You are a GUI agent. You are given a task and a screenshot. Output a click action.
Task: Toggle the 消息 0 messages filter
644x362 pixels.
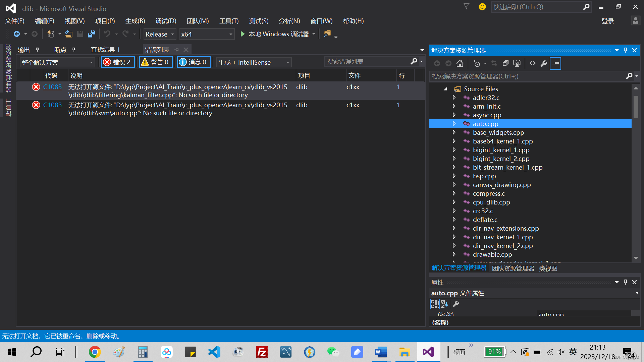(x=194, y=62)
